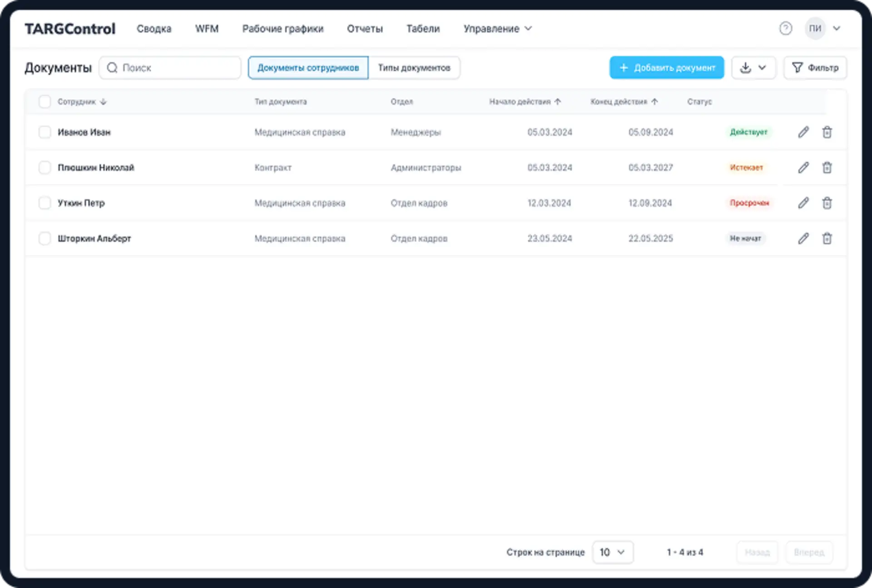Click Добавить документ button
This screenshot has width=872, height=588.
tap(666, 68)
